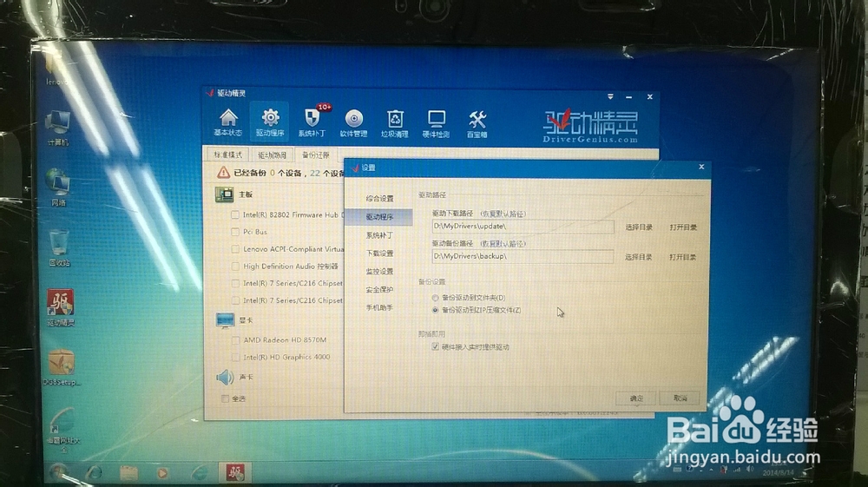Switch to the 驱动微调 tab
868x487 pixels.
tap(272, 155)
